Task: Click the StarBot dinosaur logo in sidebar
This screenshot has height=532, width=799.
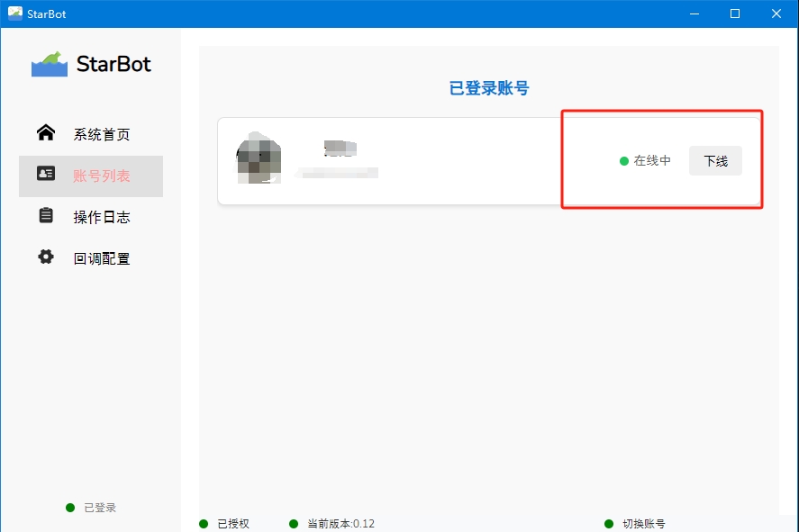Action: point(50,65)
